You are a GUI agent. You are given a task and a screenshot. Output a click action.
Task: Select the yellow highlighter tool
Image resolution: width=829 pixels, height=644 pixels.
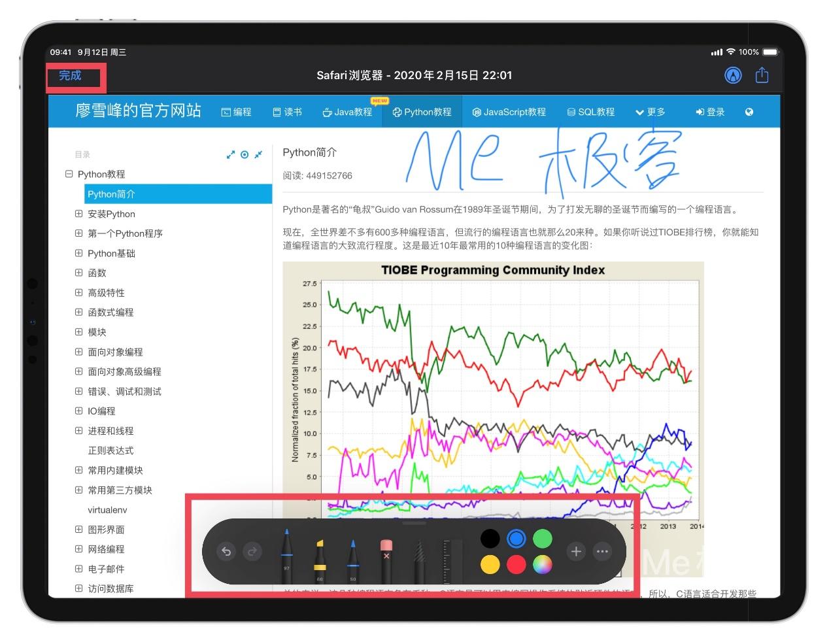click(x=320, y=560)
